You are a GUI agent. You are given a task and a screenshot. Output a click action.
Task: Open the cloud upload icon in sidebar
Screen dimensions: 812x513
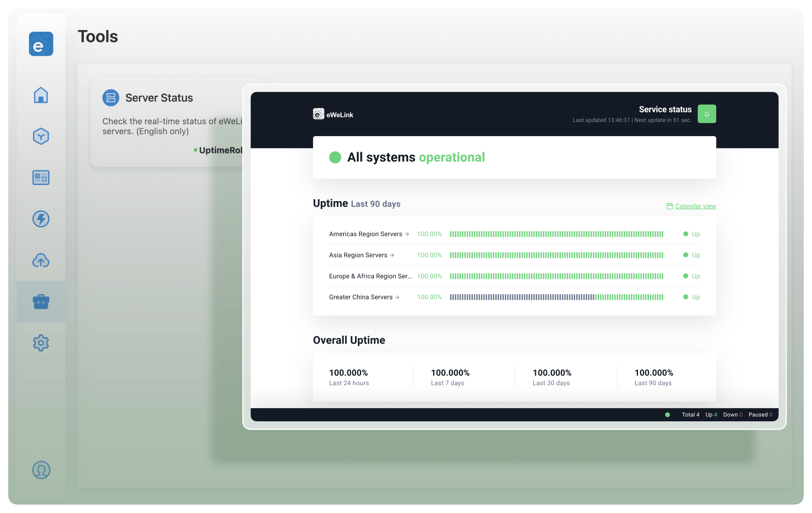pos(41,260)
